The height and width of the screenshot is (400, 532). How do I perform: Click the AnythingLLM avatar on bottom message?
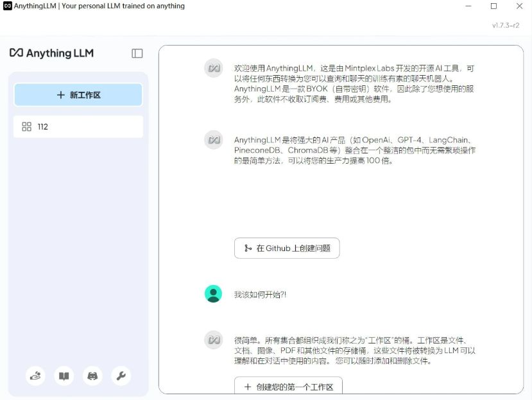point(214,338)
